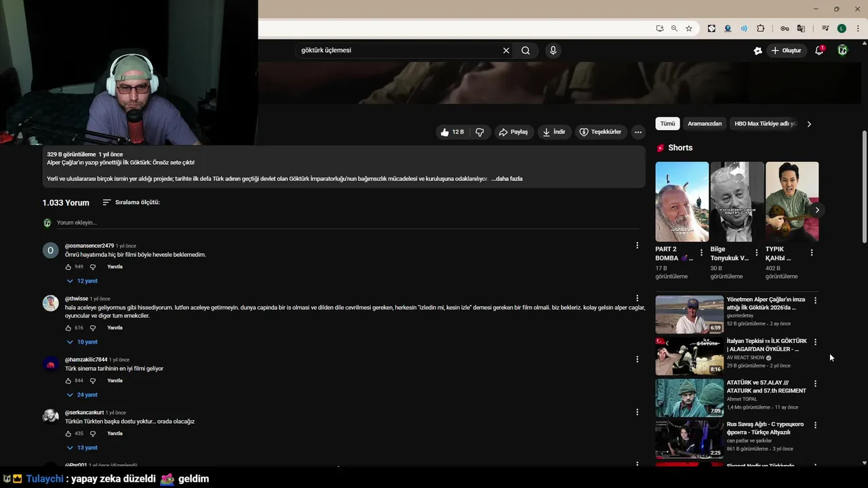Open @thwisse channel link

click(x=77, y=299)
